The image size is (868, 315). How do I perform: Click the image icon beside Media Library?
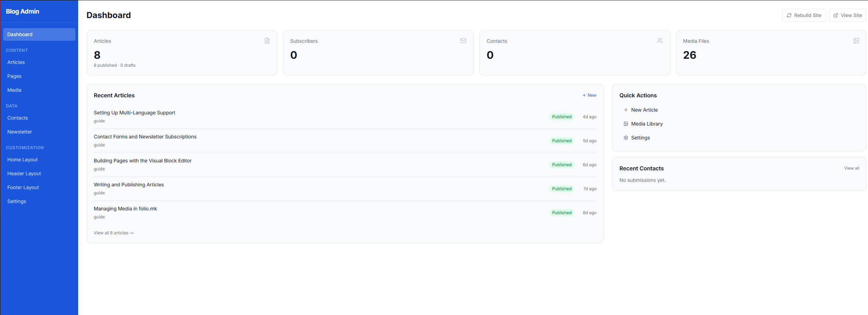click(626, 124)
